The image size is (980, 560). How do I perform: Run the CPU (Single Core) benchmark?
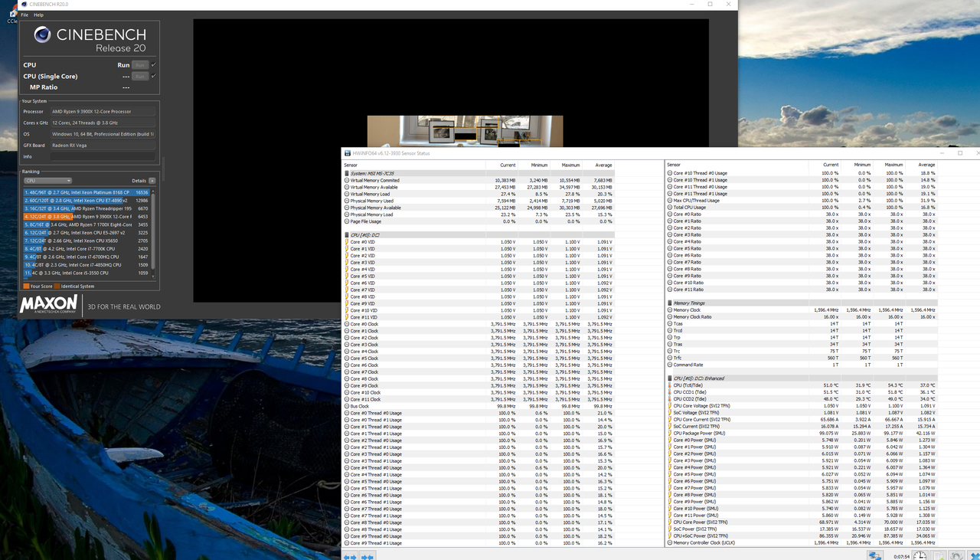(x=139, y=77)
